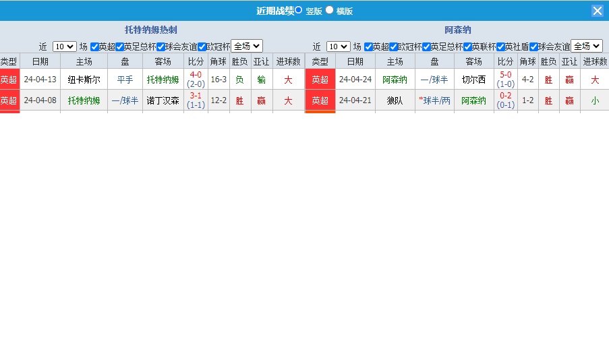
Task: Click the 0-2 score in 狼队 row
Action: (505, 96)
